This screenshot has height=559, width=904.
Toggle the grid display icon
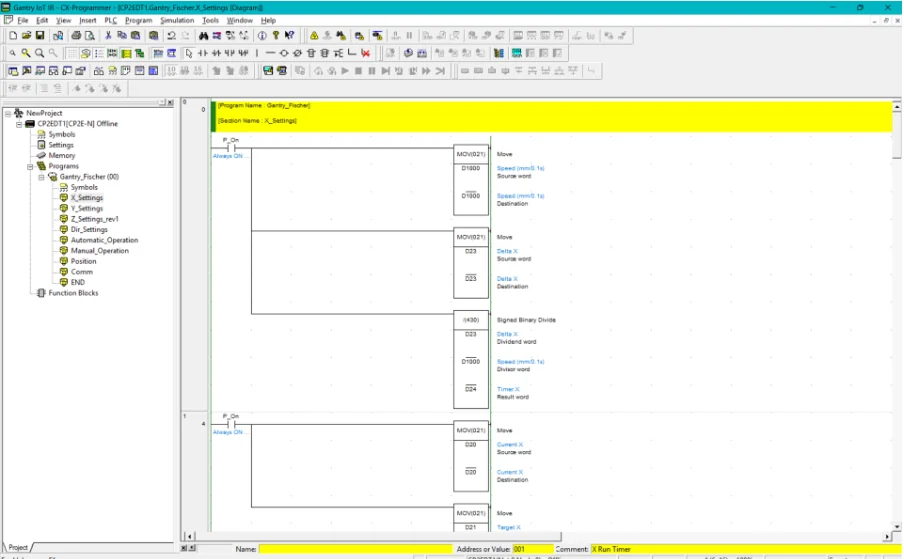(x=71, y=53)
